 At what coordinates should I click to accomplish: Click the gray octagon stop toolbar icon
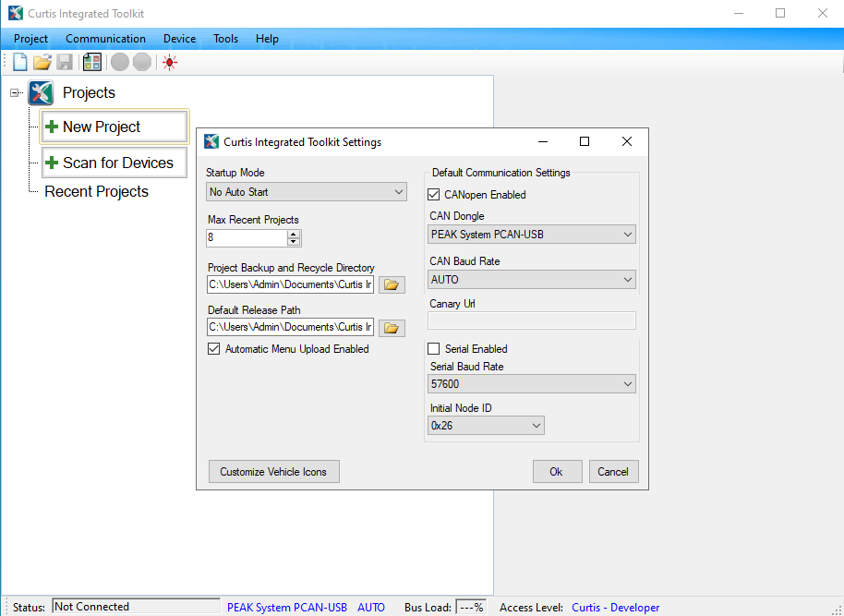pyautogui.click(x=140, y=62)
